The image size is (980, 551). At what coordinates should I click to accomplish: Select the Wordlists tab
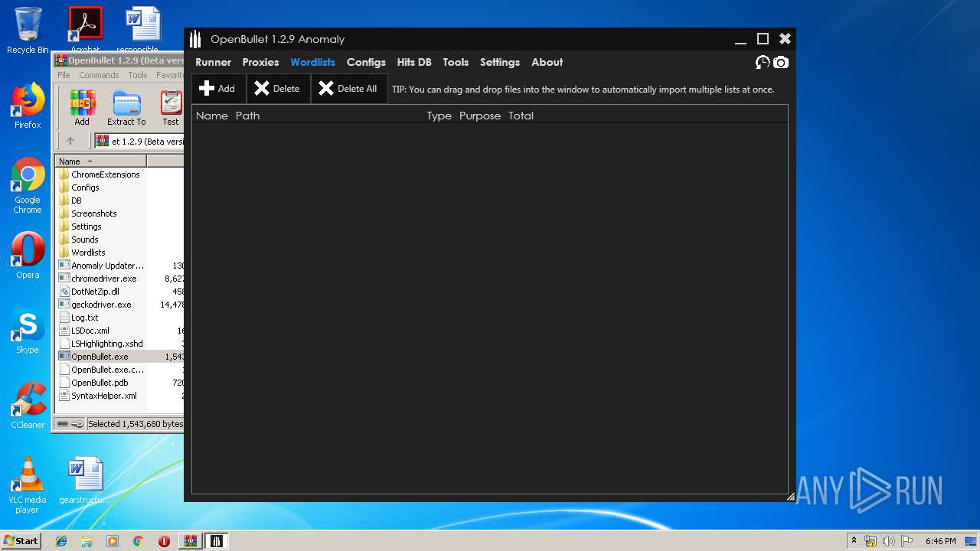pyautogui.click(x=312, y=62)
